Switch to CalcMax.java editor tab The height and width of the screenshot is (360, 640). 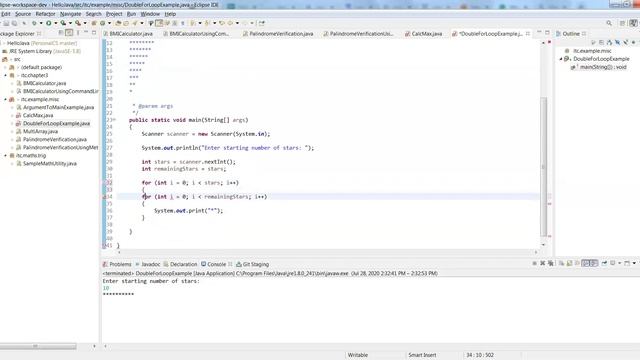[x=424, y=34]
